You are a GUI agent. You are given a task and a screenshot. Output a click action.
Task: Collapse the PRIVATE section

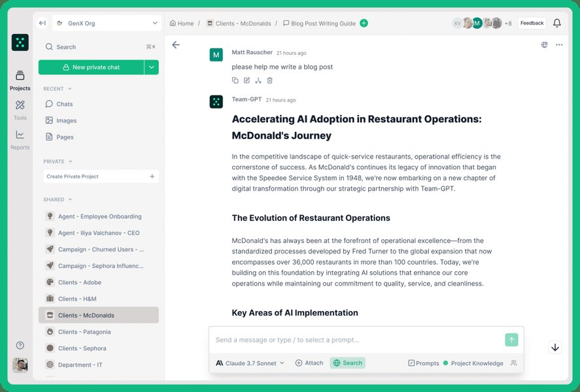click(58, 161)
